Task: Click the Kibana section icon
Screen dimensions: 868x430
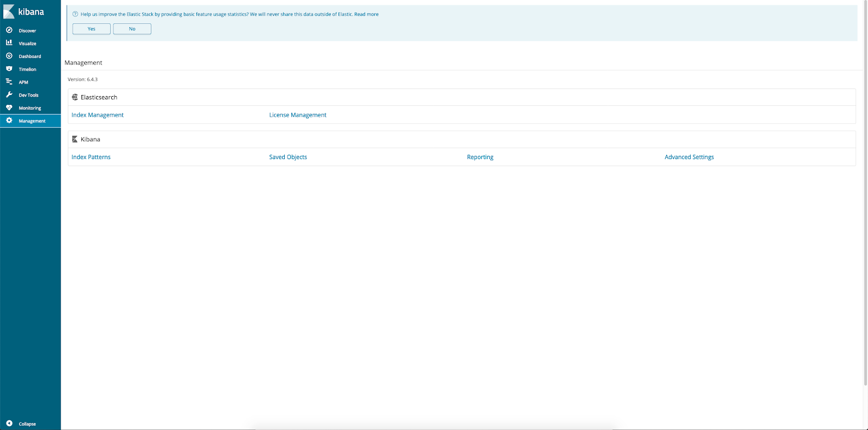Action: 75,140
